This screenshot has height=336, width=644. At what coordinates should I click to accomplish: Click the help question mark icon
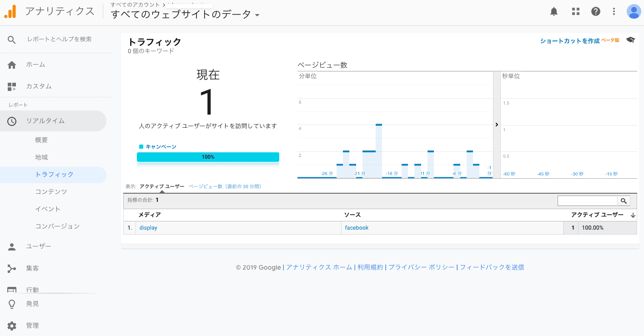pyautogui.click(x=596, y=12)
